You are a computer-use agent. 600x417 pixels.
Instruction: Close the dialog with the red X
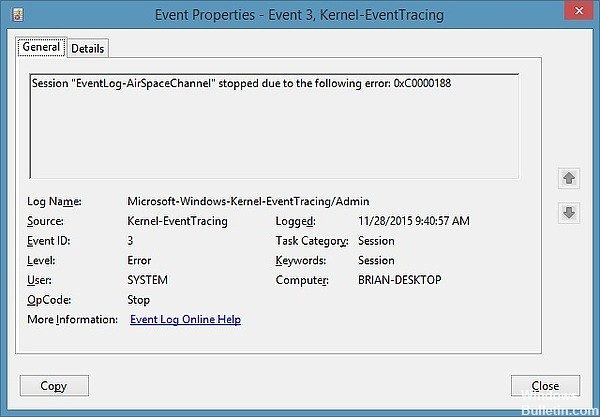[x=579, y=10]
